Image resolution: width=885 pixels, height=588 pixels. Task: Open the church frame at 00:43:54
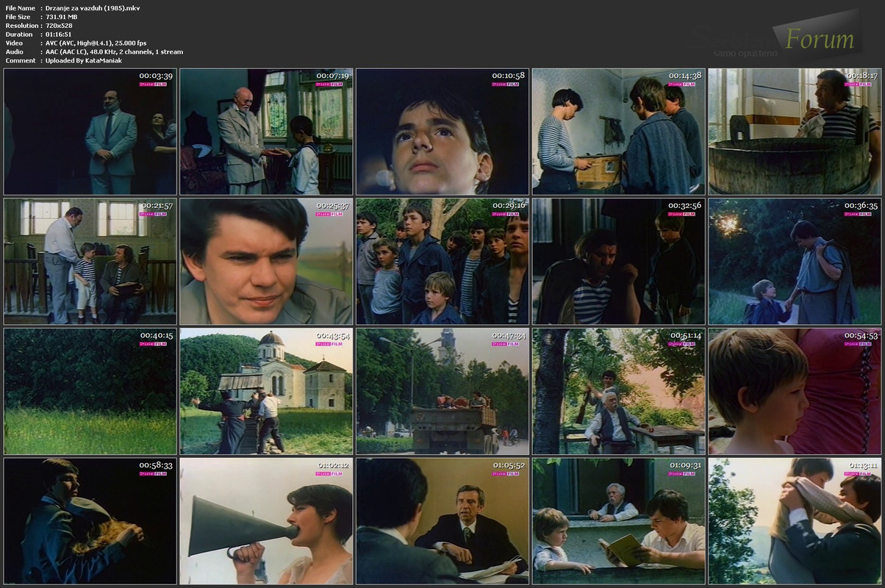[x=266, y=391]
